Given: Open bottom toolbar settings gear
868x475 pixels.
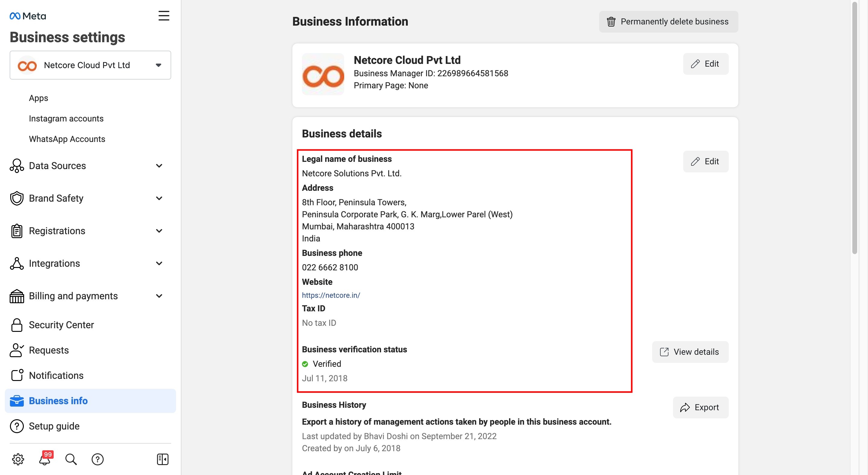Looking at the screenshot, I should [x=18, y=459].
